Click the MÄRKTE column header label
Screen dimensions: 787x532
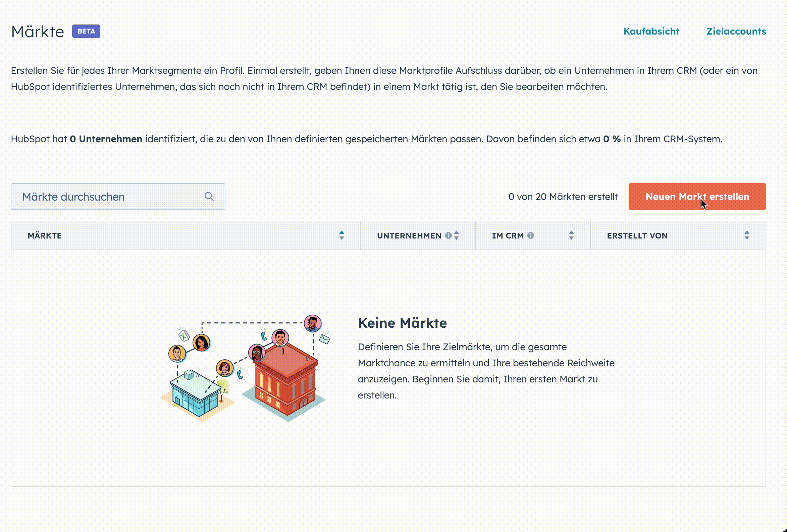pos(45,236)
